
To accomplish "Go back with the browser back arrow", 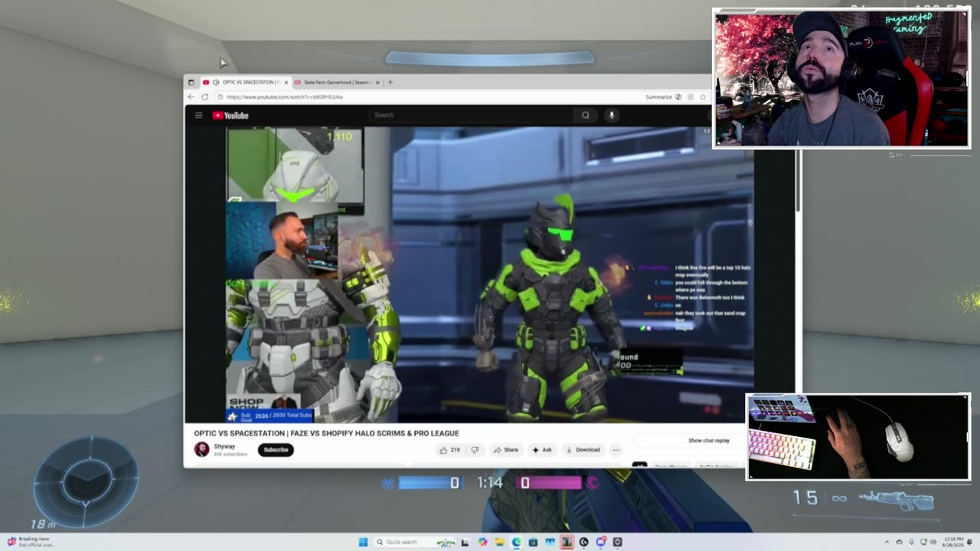I will tap(192, 97).
